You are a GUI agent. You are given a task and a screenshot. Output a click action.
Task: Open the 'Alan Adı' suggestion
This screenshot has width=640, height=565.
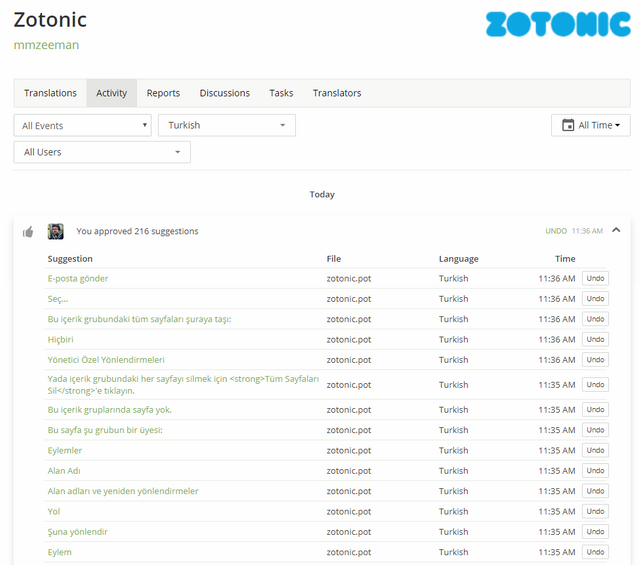tap(64, 471)
